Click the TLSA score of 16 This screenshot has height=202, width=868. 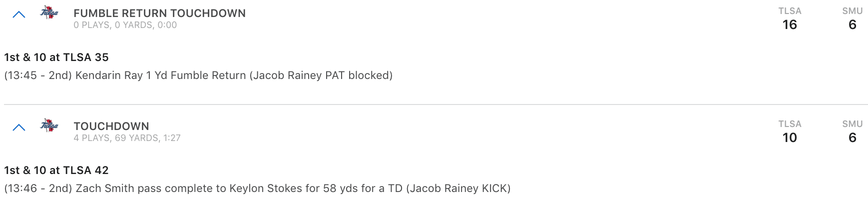[790, 25]
